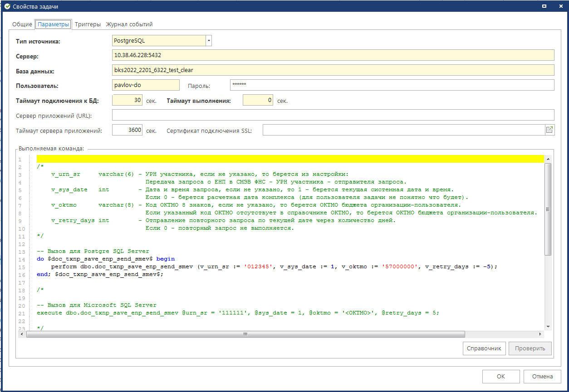Image resolution: width=569 pixels, height=392 pixels.
Task: Click the Пароль password field
Action: (x=392, y=85)
